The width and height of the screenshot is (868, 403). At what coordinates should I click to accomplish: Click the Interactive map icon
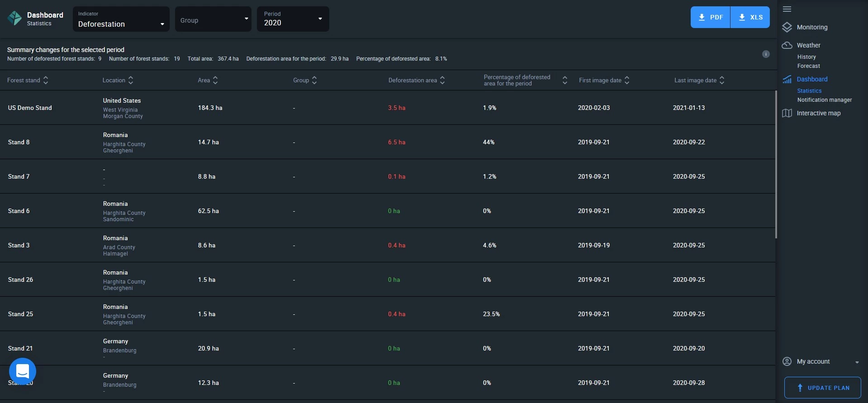(x=787, y=113)
